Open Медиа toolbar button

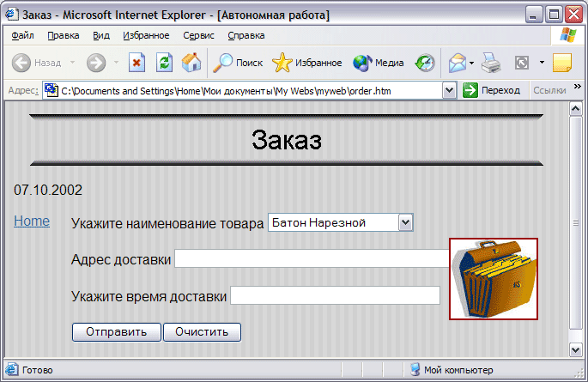tap(379, 63)
